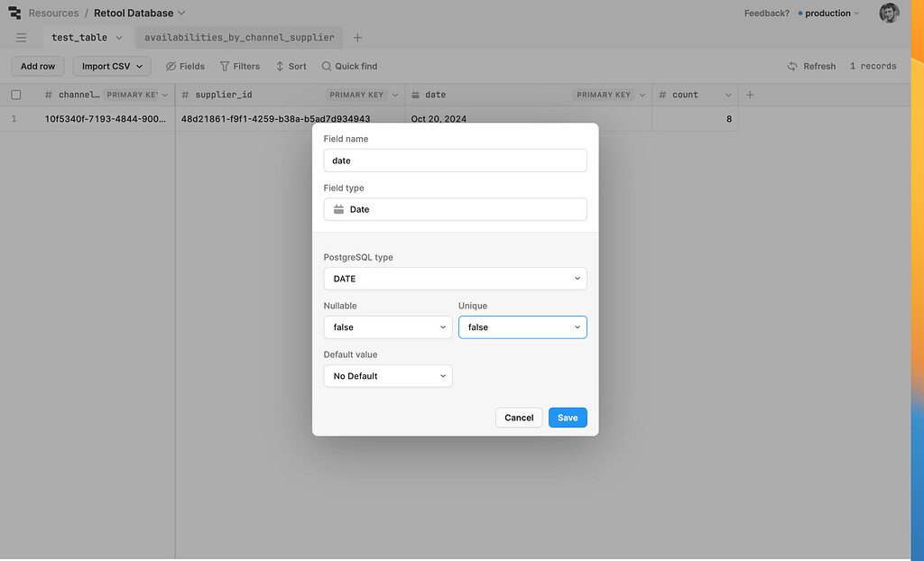This screenshot has width=924, height=561.
Task: Click the Filters funnel icon
Action: pos(223,66)
